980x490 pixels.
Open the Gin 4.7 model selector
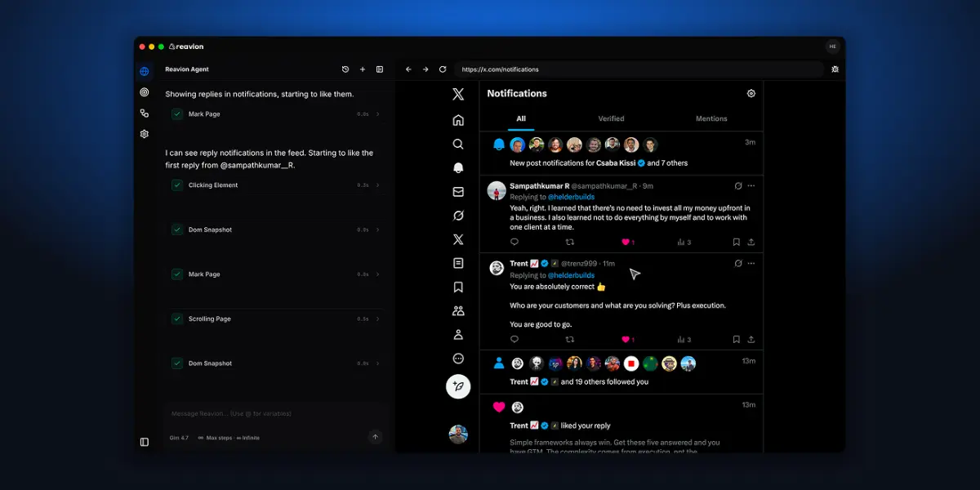[x=179, y=438]
